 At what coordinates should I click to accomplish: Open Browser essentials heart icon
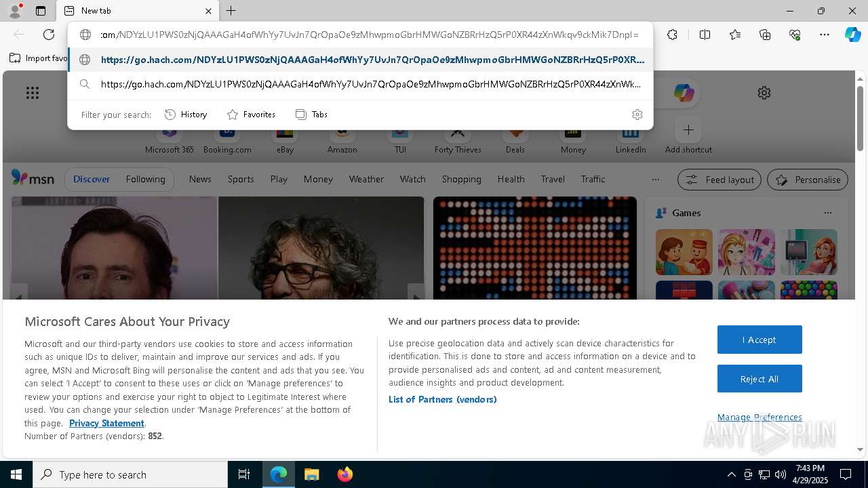click(795, 35)
